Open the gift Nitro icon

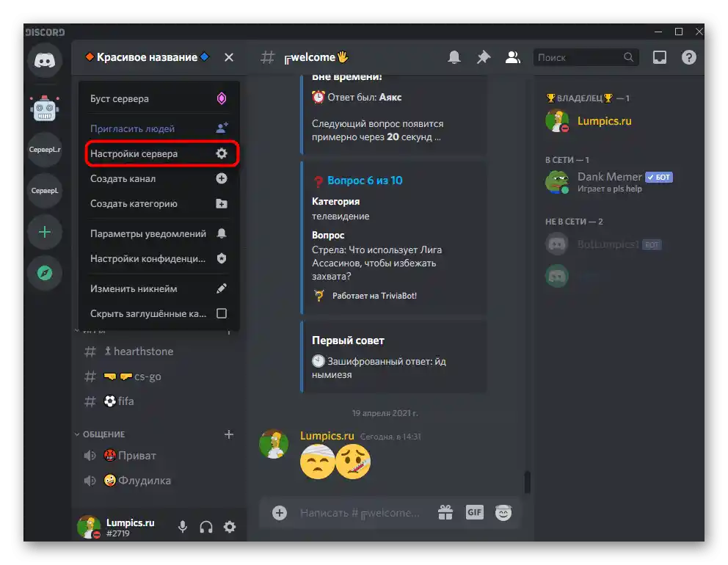coord(445,513)
